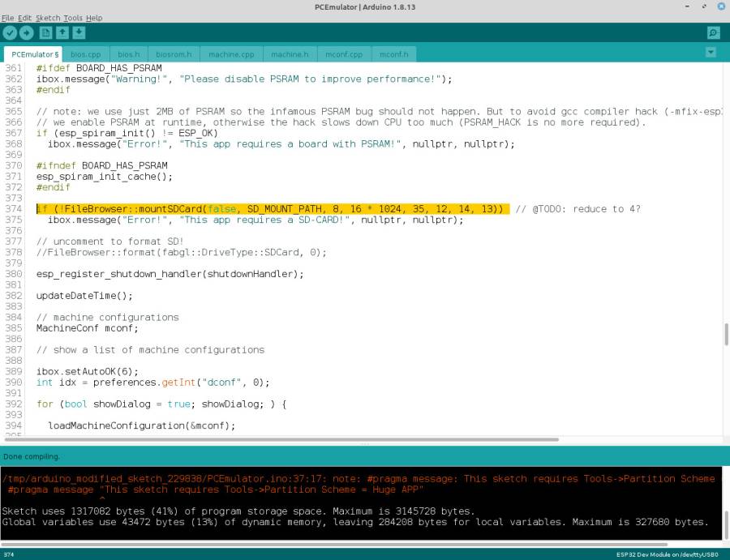The image size is (730, 560).
Task: Click the "// note: we use just 2MB" comment
Action: coord(379,112)
